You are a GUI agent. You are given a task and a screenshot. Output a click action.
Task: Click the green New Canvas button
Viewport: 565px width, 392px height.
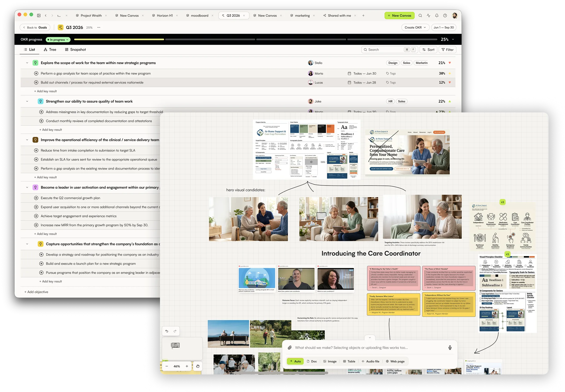click(x=399, y=16)
